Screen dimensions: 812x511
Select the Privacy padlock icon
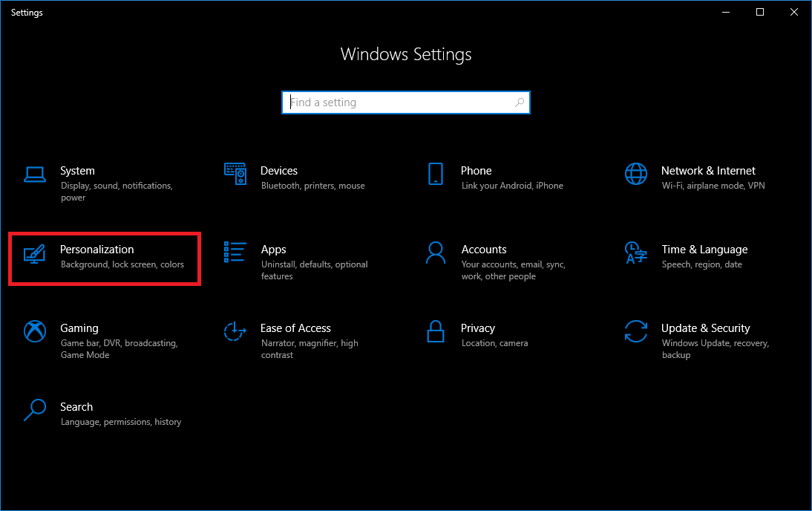436,331
